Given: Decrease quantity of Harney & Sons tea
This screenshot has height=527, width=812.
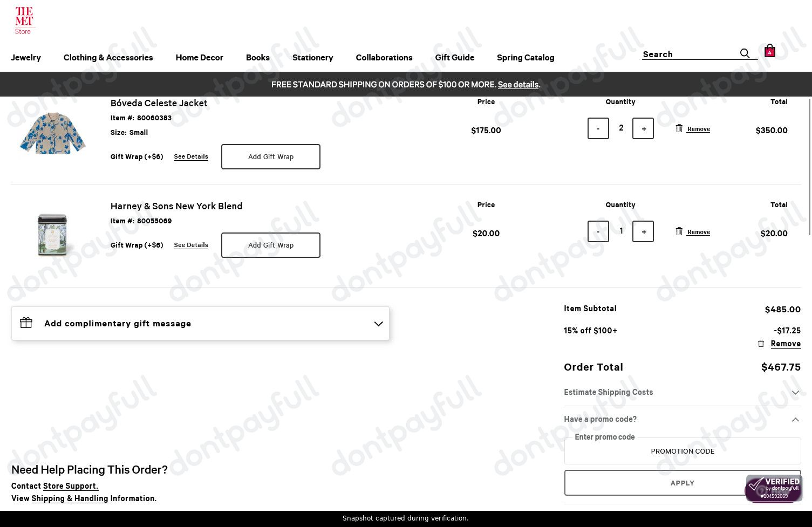Looking at the screenshot, I should click(598, 231).
